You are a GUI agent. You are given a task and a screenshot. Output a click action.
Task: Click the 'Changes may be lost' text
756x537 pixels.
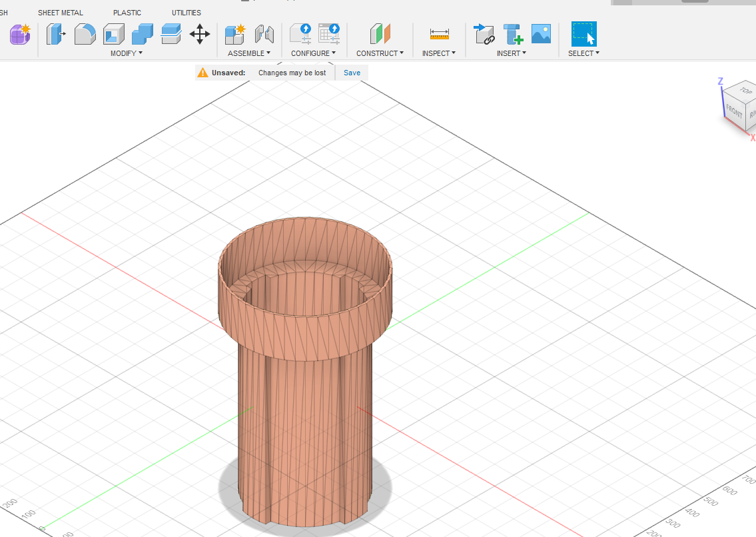point(292,73)
